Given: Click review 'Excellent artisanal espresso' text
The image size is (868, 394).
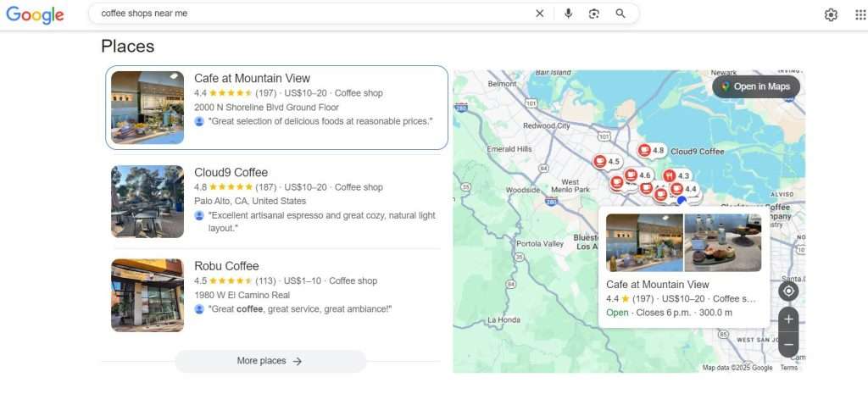Looking at the screenshot, I should pyautogui.click(x=321, y=221).
